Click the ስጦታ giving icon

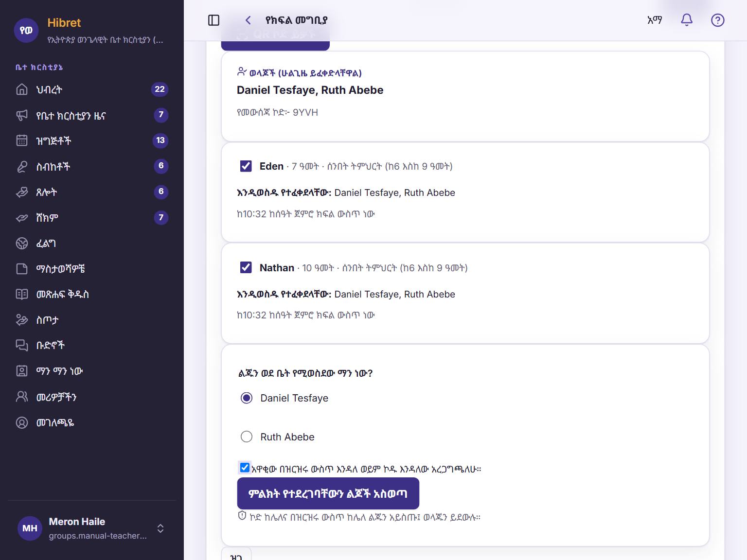pyautogui.click(x=22, y=320)
